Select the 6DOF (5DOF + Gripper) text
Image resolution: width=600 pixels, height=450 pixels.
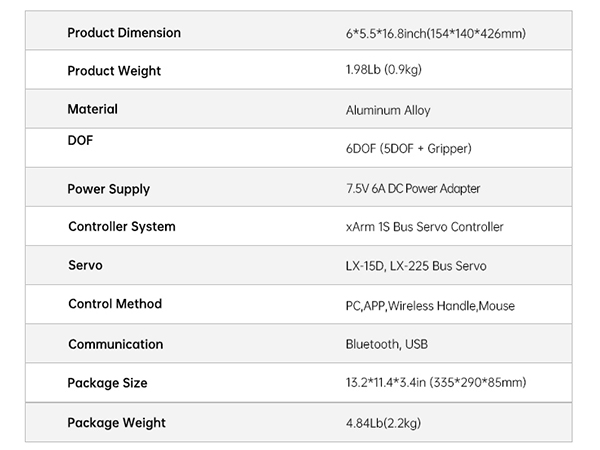click(408, 149)
